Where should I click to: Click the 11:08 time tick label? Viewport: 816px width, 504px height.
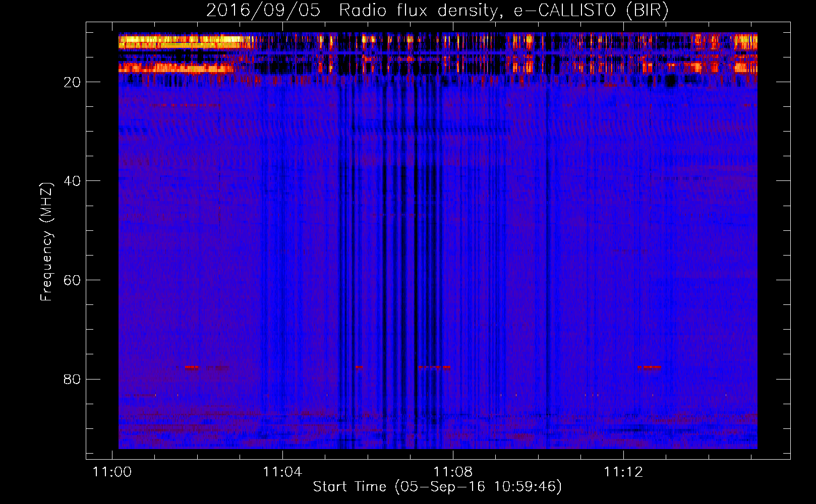coord(453,472)
